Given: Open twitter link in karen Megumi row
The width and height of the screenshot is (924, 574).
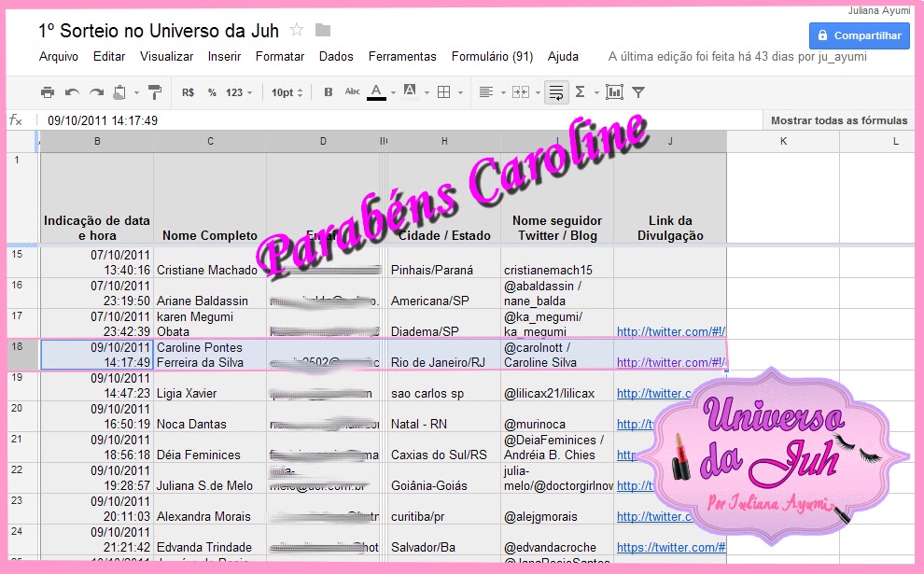Looking at the screenshot, I should [671, 331].
